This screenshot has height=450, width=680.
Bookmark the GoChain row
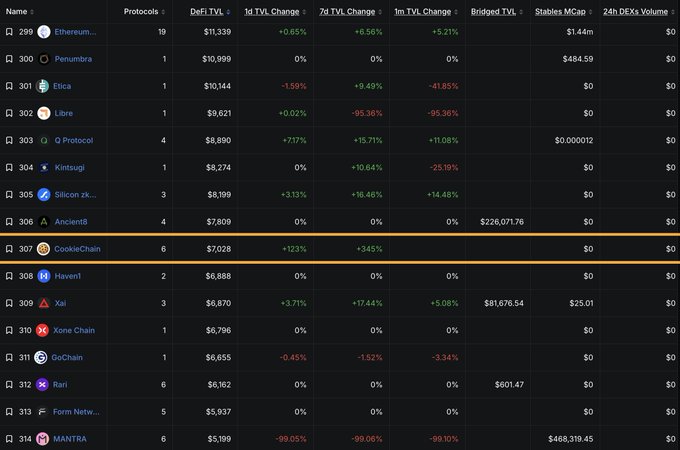pos(9,357)
